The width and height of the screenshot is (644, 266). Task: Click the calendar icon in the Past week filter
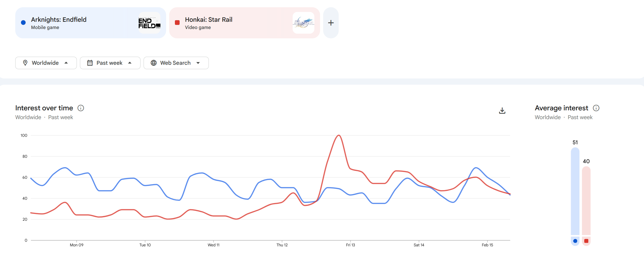[x=90, y=63]
